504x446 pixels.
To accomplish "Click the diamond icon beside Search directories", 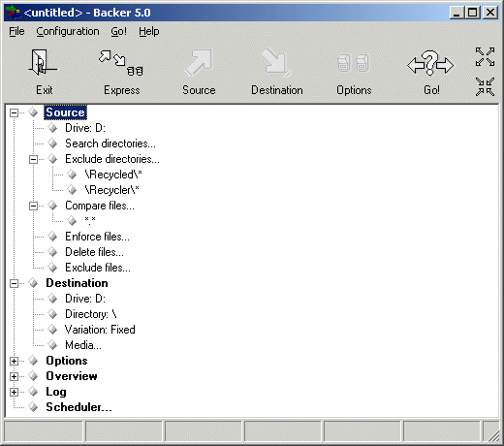I will (x=52, y=143).
